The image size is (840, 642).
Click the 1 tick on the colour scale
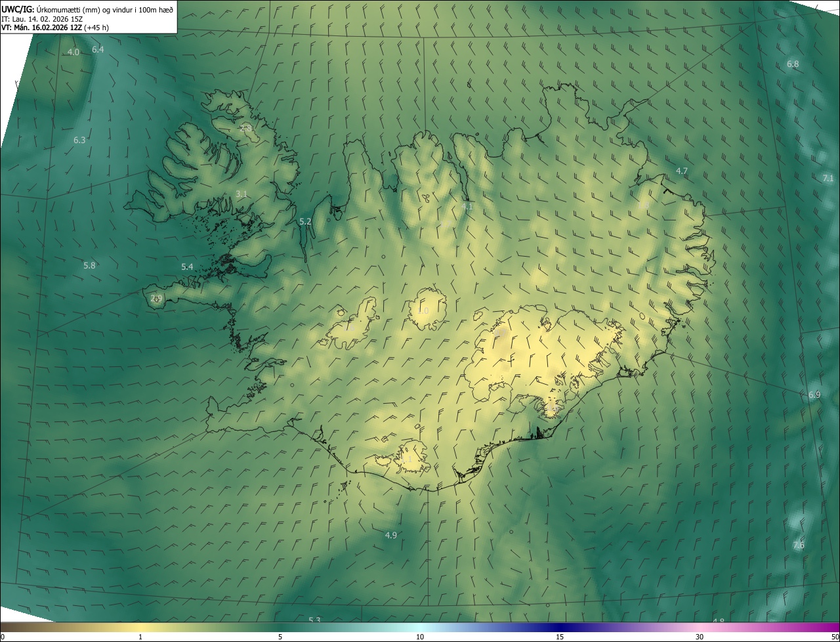[x=140, y=637]
